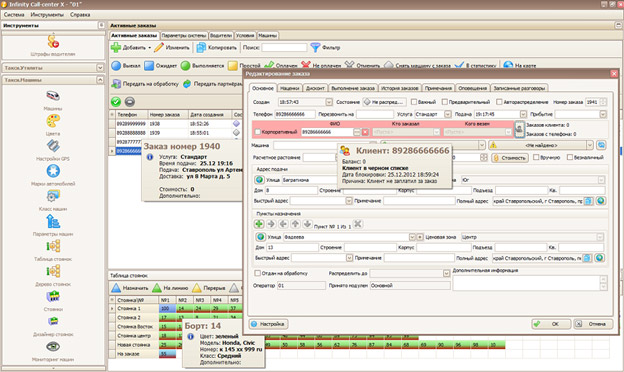Open the Система menu

coord(14,15)
